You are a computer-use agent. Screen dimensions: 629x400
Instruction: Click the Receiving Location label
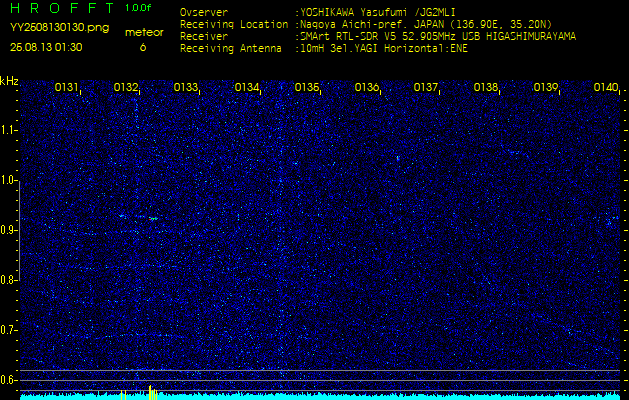point(234,24)
